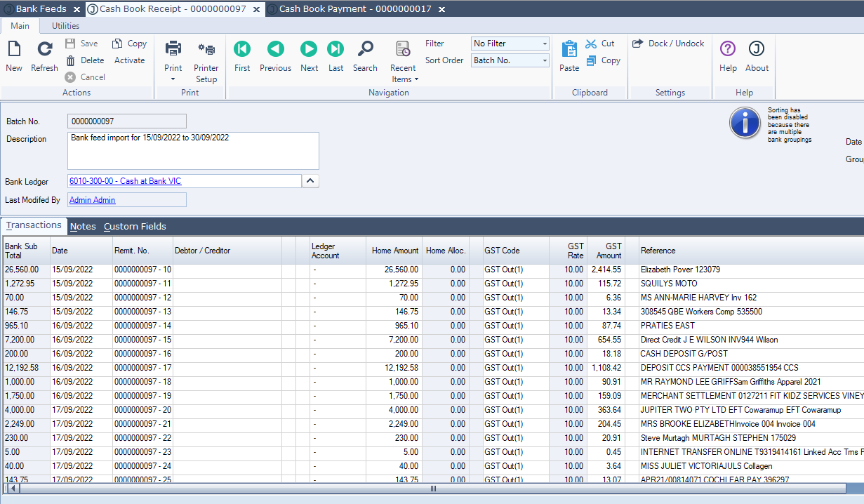Image resolution: width=864 pixels, height=504 pixels.
Task: Click inside the Description text field
Action: [193, 150]
